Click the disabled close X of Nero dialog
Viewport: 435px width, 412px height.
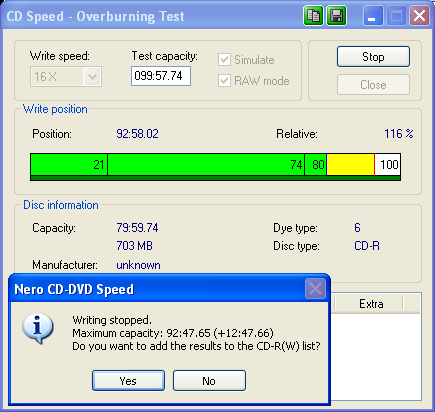click(x=315, y=289)
